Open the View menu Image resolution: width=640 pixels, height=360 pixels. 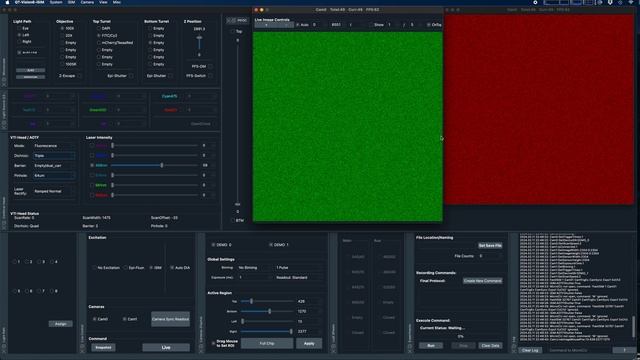pyautogui.click(x=103, y=2)
